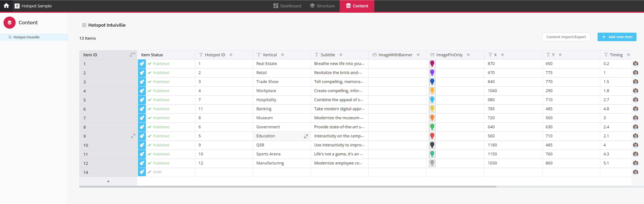The width and height of the screenshot is (644, 204).
Task: Select the Hospitality vertical cell
Action: 282,100
